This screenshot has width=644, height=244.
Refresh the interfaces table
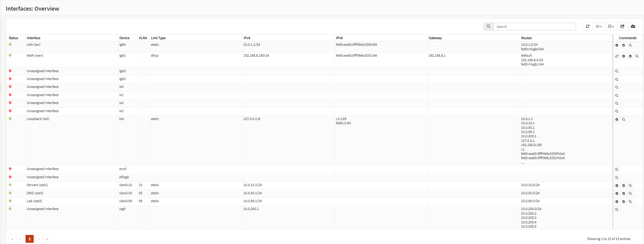(588, 27)
